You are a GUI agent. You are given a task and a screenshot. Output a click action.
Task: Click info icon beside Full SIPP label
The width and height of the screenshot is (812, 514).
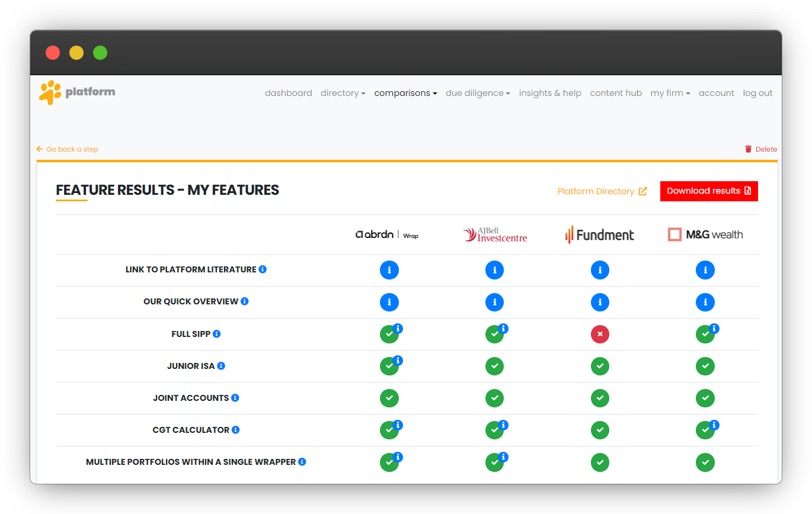tap(216, 334)
